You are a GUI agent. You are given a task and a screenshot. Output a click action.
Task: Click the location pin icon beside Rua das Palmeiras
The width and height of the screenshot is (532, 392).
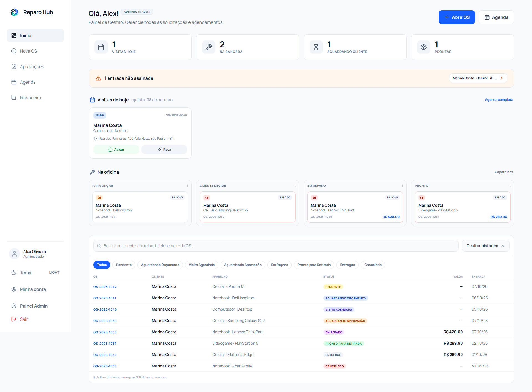coord(95,139)
